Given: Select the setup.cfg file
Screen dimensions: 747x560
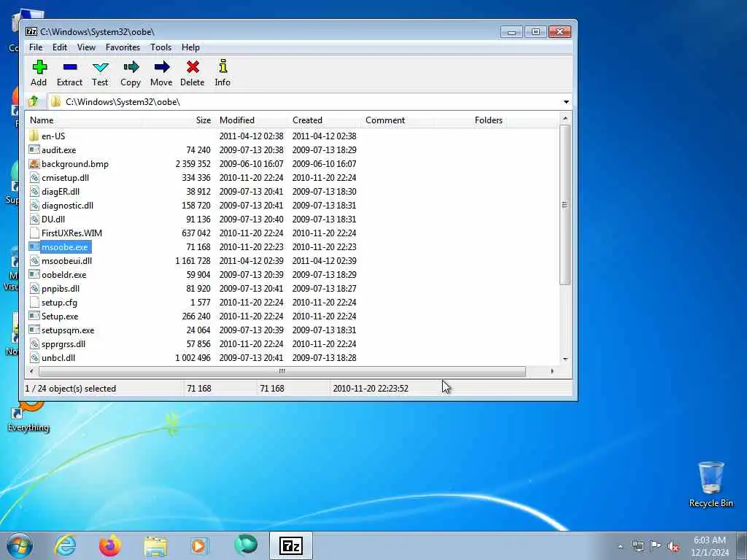Looking at the screenshot, I should click(59, 303).
